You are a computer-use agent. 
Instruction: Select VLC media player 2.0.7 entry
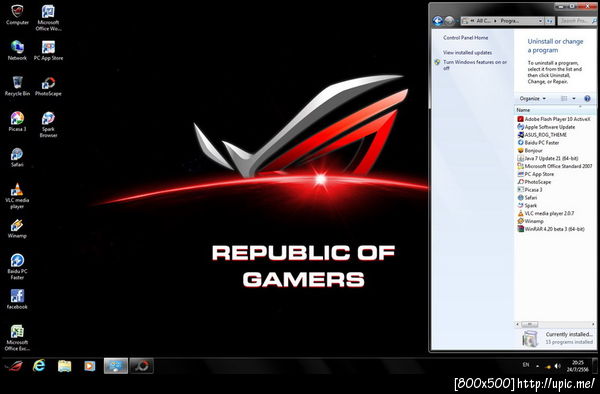point(546,213)
